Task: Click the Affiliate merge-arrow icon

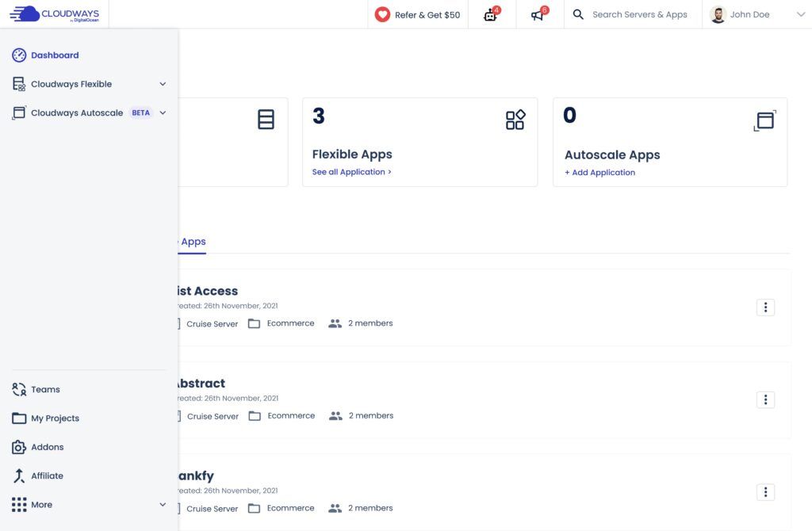Action: pyautogui.click(x=19, y=476)
